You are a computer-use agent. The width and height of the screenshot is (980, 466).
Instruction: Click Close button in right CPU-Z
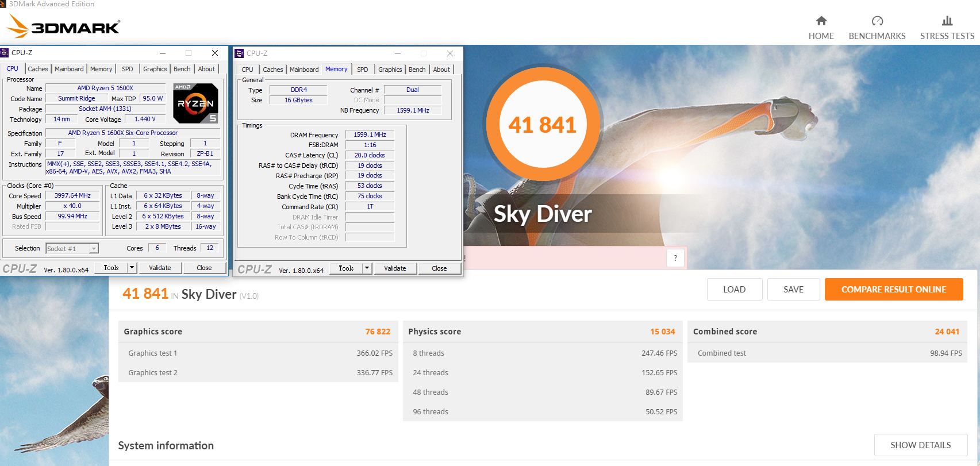point(439,268)
